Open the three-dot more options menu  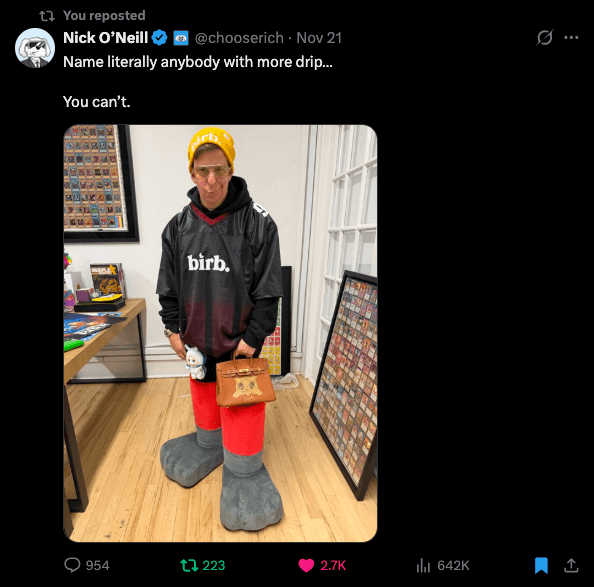pos(571,37)
